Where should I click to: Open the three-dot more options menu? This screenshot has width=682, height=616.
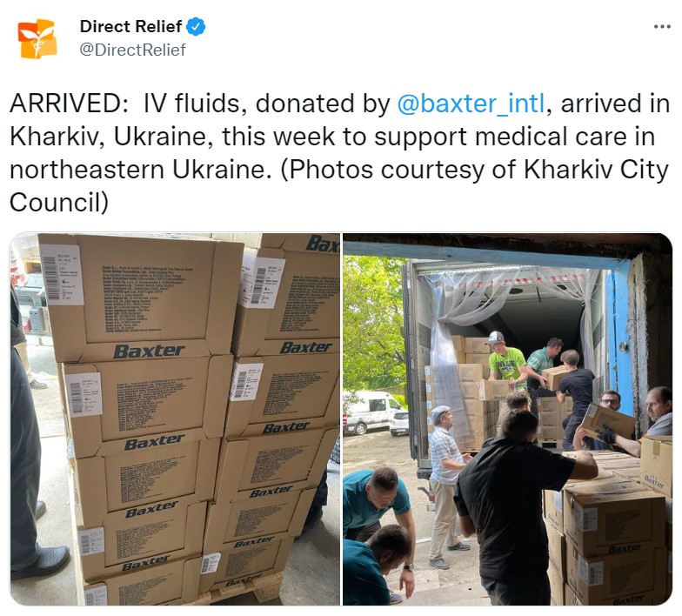(x=662, y=27)
